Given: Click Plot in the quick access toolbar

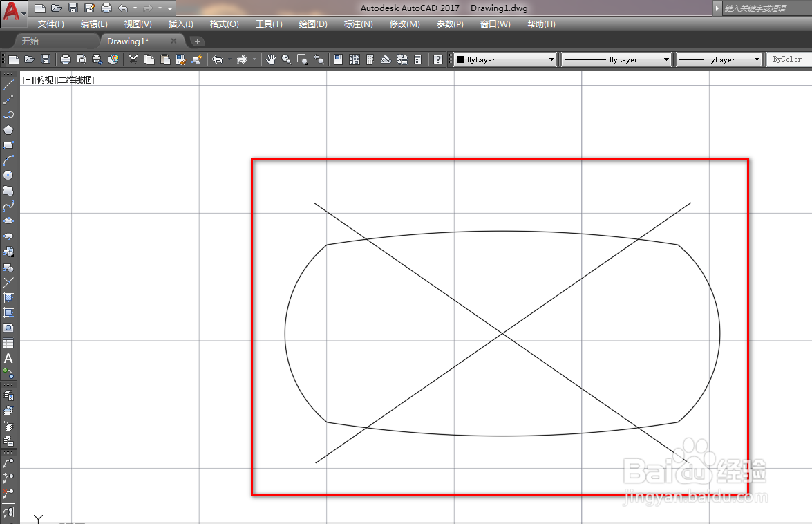Looking at the screenshot, I should (x=106, y=8).
